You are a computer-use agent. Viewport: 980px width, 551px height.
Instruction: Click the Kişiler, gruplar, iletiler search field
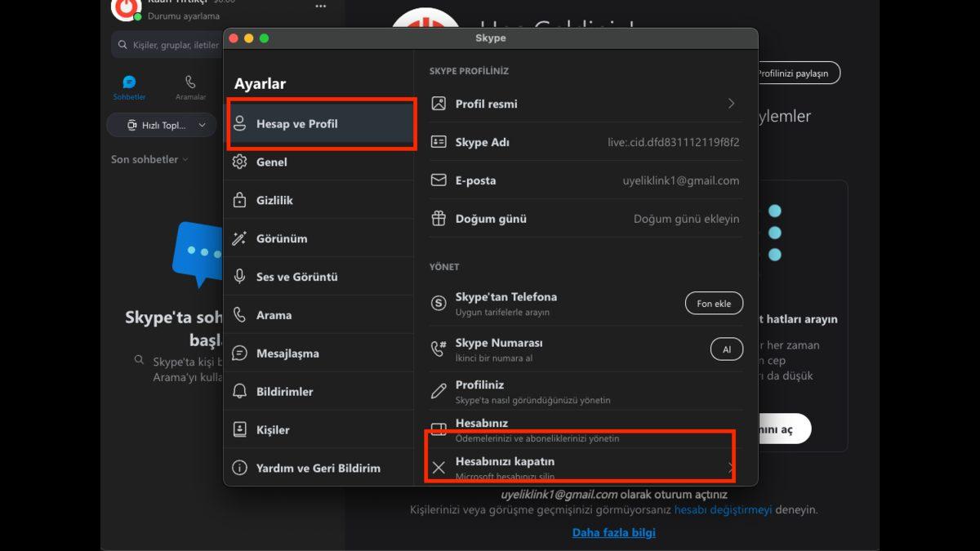[x=167, y=44]
